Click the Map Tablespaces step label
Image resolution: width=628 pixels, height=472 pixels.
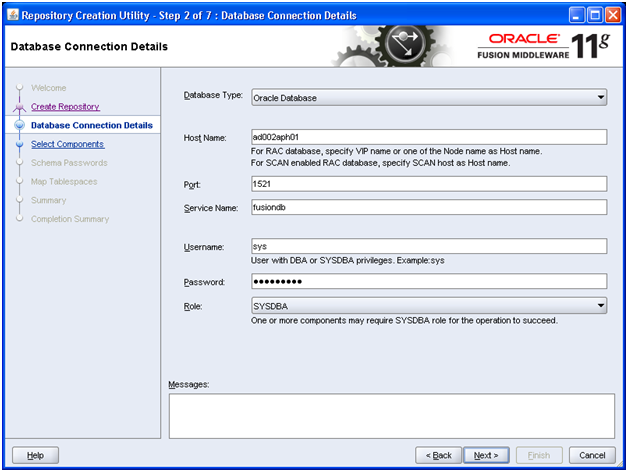64,182
